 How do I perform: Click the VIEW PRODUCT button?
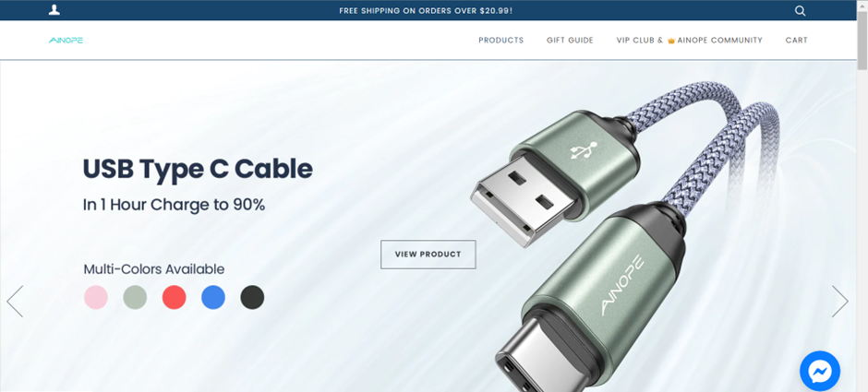coord(428,255)
